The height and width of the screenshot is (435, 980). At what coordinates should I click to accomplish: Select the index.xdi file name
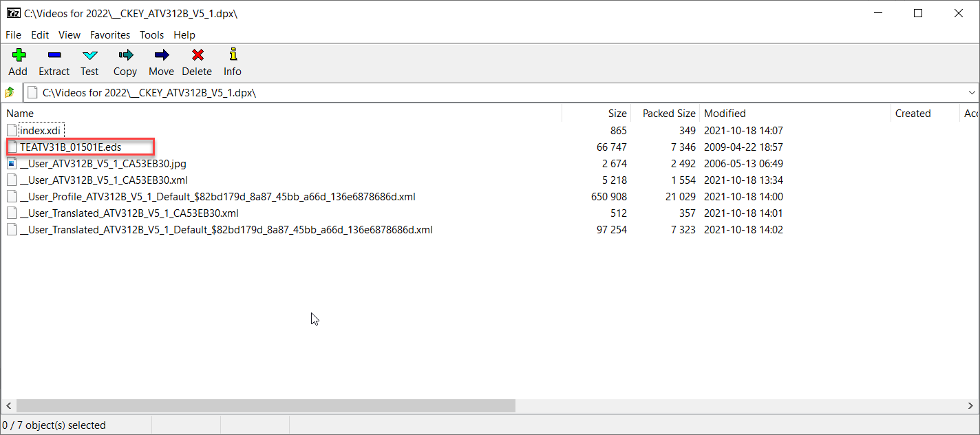coord(41,131)
